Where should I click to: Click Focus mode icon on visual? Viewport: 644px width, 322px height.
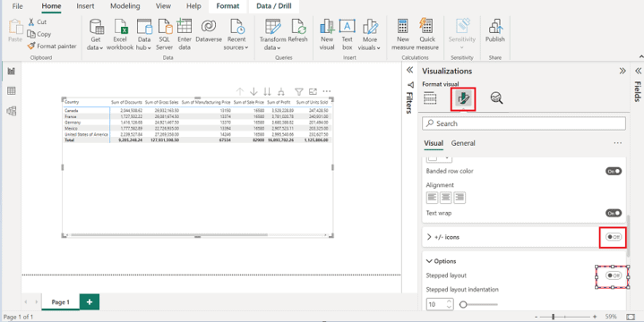point(313,91)
